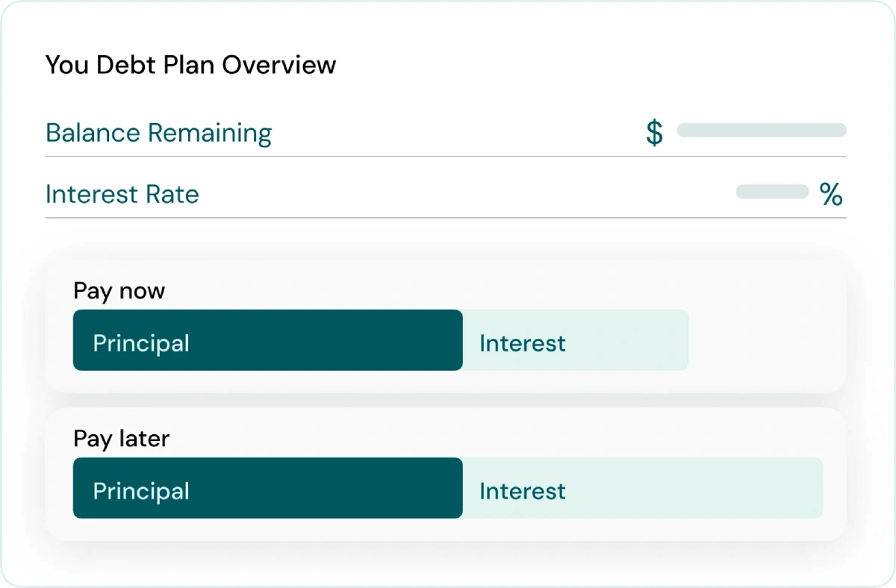The image size is (896, 588).
Task: Click the Interest Rate value placeholder
Action: click(x=772, y=192)
